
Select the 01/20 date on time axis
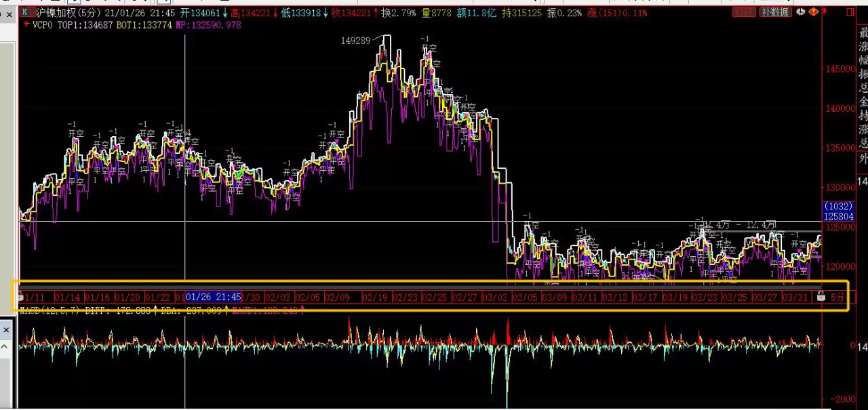pyautogui.click(x=127, y=297)
